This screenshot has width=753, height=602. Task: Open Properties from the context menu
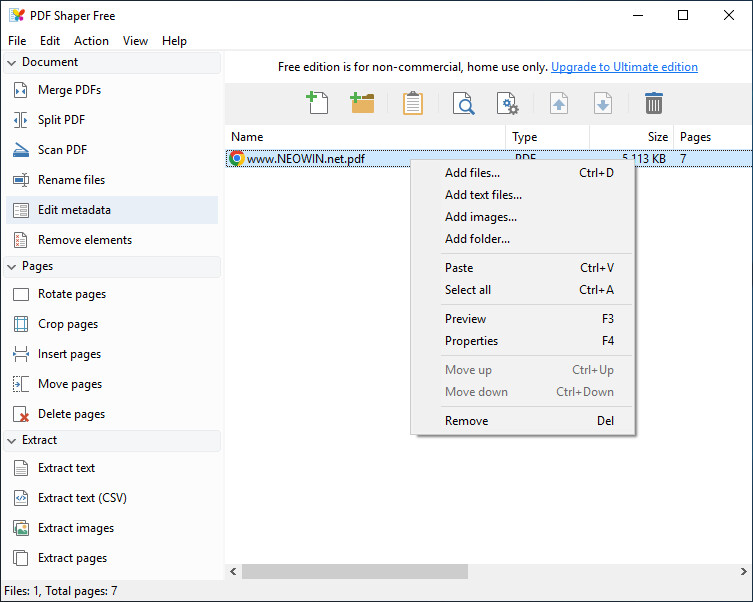pyautogui.click(x=522, y=341)
